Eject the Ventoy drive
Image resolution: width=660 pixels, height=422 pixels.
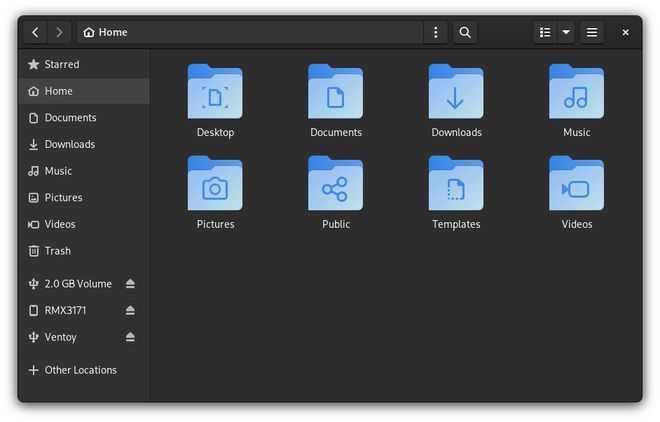[130, 337]
